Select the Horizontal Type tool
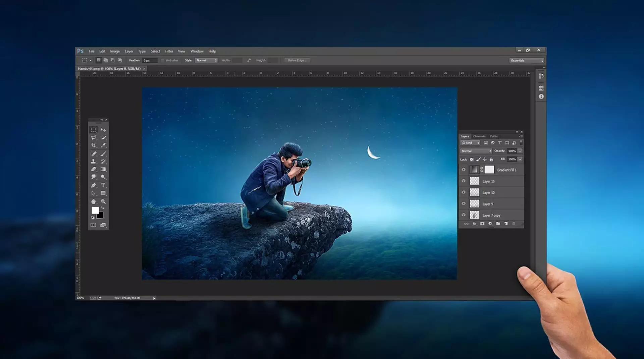This screenshot has height=359, width=644. (103, 185)
